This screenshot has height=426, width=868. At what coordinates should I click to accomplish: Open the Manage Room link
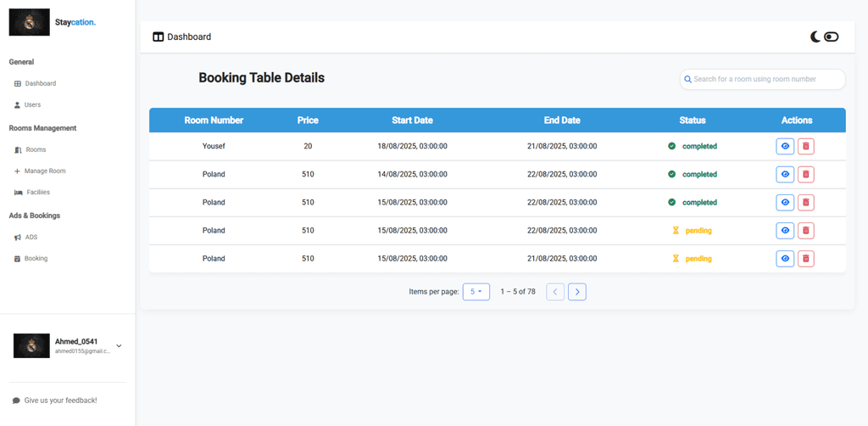tap(44, 171)
